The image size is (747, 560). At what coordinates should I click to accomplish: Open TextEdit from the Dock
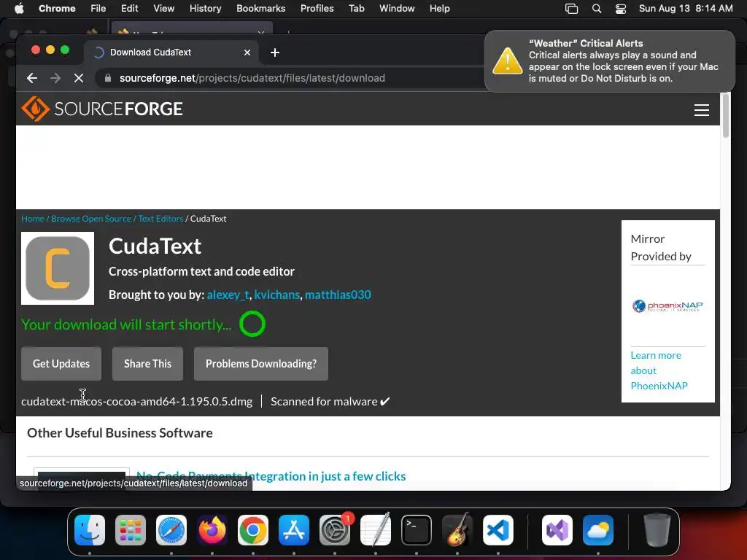click(376, 530)
